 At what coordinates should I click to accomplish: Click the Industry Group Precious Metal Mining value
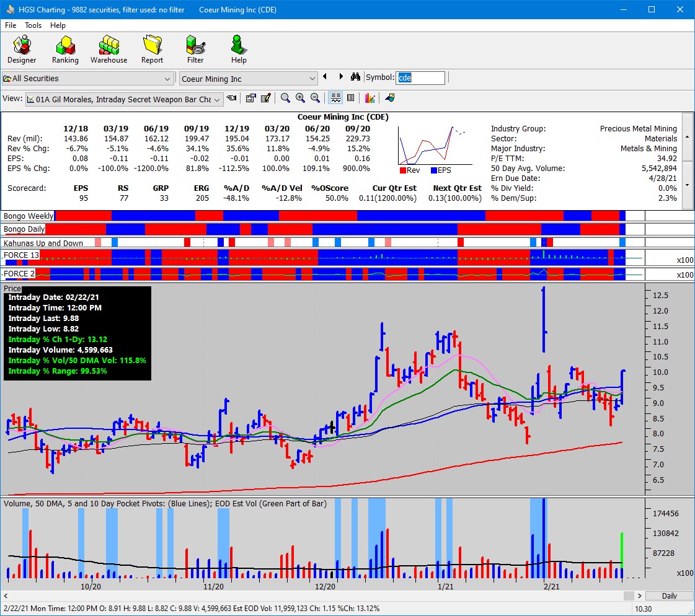point(638,128)
